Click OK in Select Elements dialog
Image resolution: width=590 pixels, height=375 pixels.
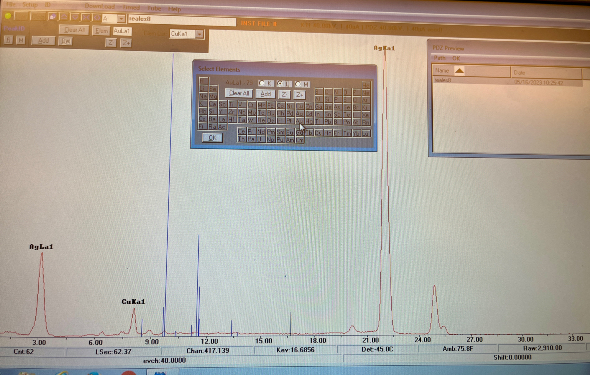[x=212, y=138]
